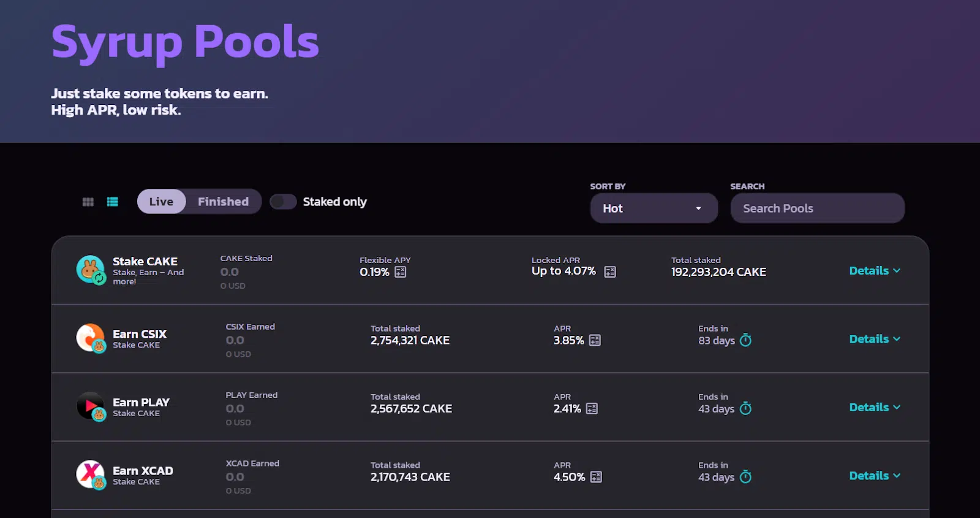Click timer icon beside 83 days
Viewport: 980px width, 518px height.
[745, 340]
